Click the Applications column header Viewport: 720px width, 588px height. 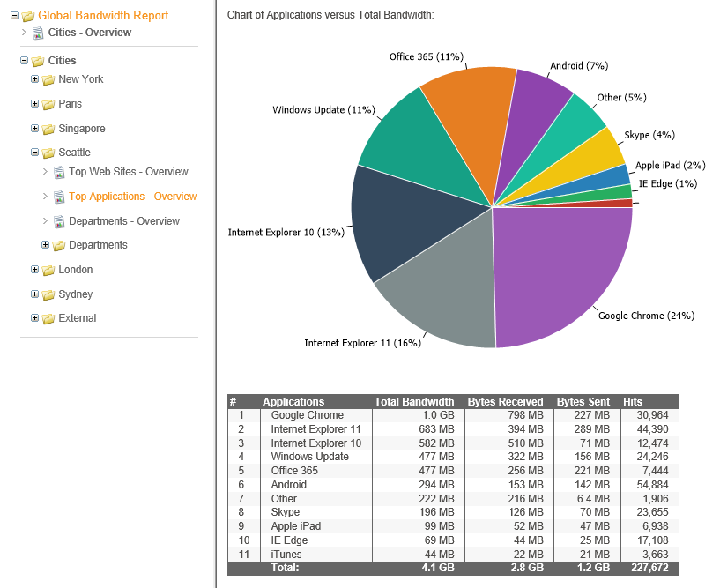(293, 402)
